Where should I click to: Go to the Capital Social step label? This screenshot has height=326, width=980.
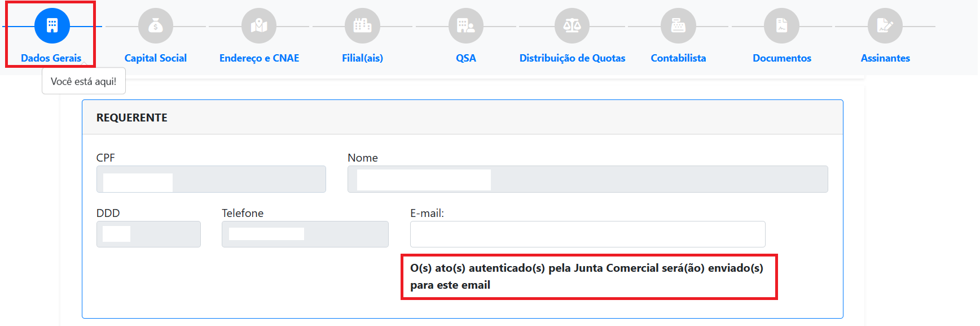point(156,58)
